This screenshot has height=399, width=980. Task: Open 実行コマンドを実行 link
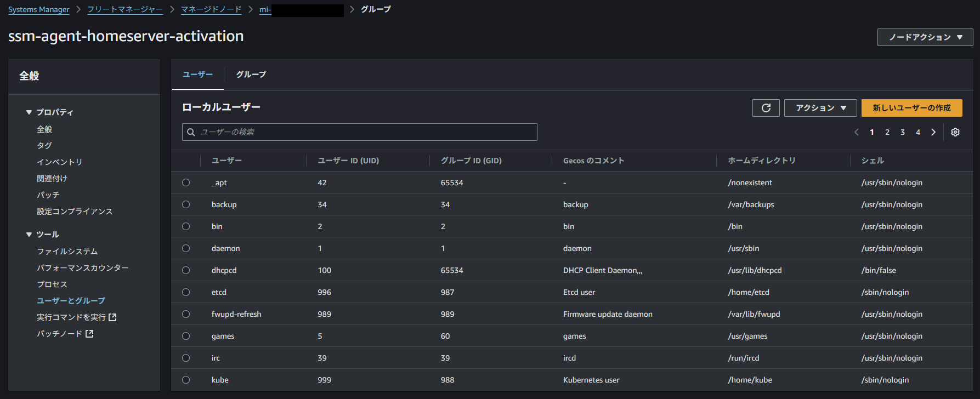(71, 317)
